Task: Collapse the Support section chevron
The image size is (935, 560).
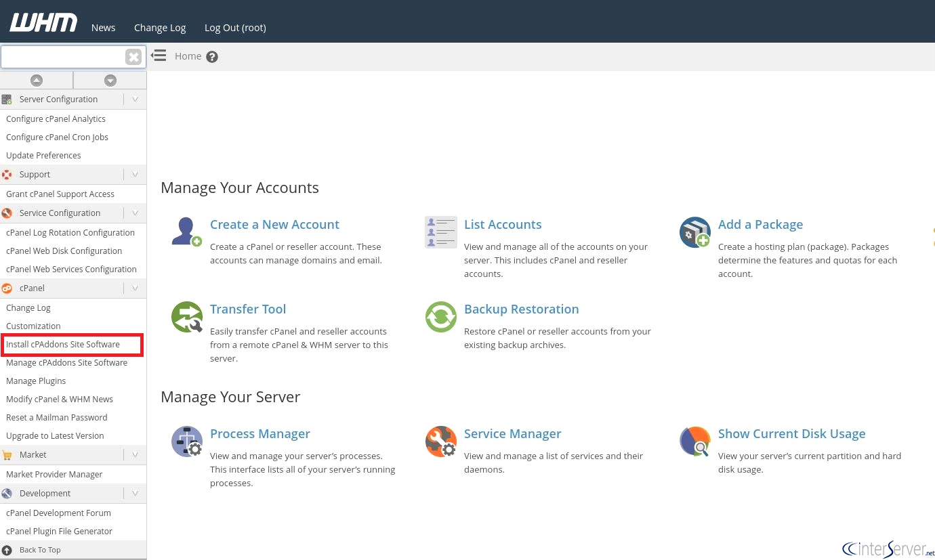Action: [x=135, y=175]
